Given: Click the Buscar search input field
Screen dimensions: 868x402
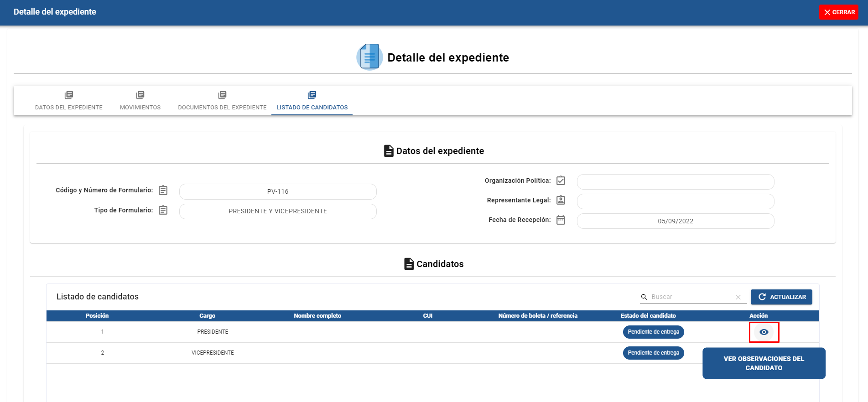Looking at the screenshot, I should (691, 297).
